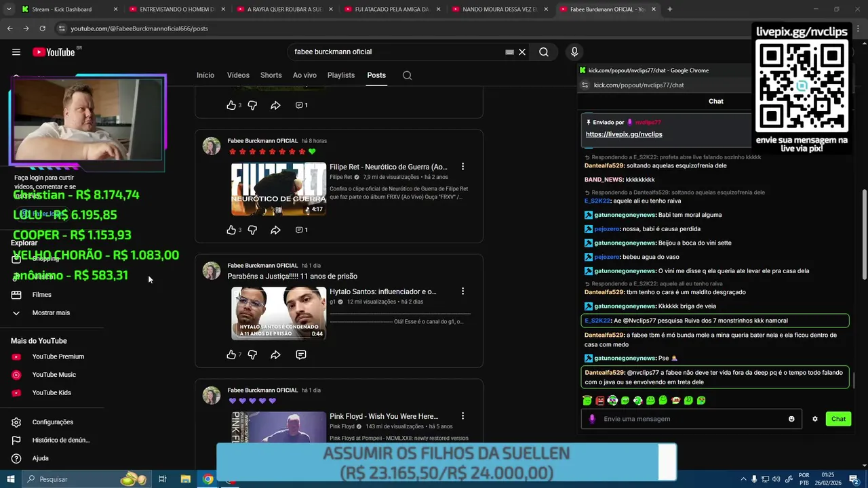Select the Posts channel tab
Viewport: 868px width, 488px height.
coord(376,75)
